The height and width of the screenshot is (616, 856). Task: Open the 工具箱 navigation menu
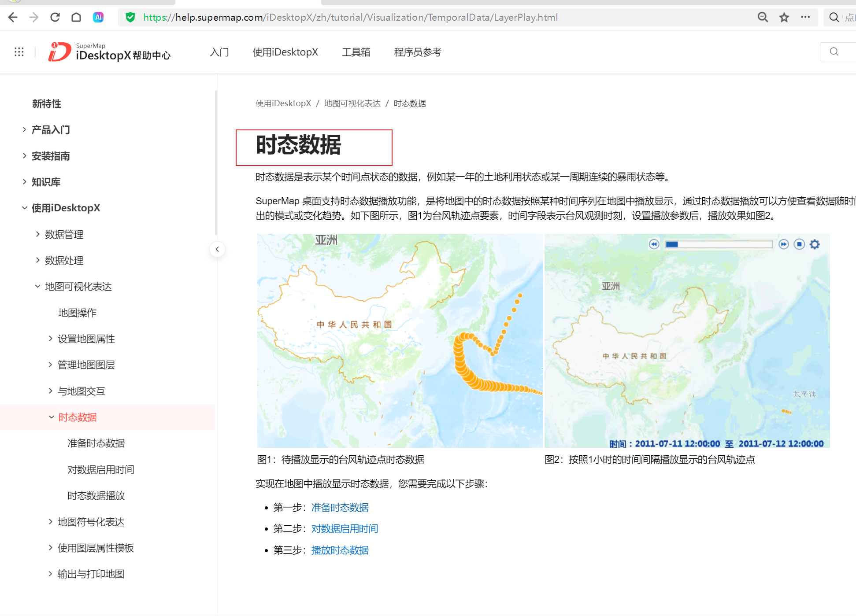356,52
